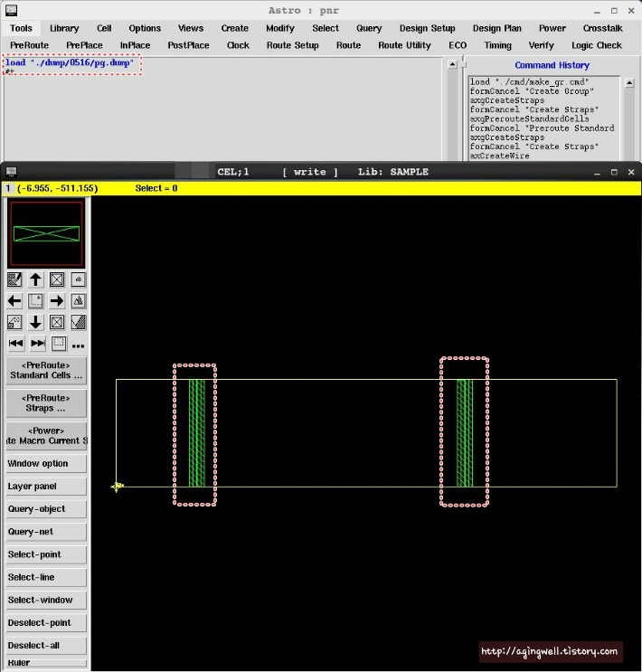Click the triangles zoom-in icon
Viewport: 642px width, 672px height.
point(78,301)
